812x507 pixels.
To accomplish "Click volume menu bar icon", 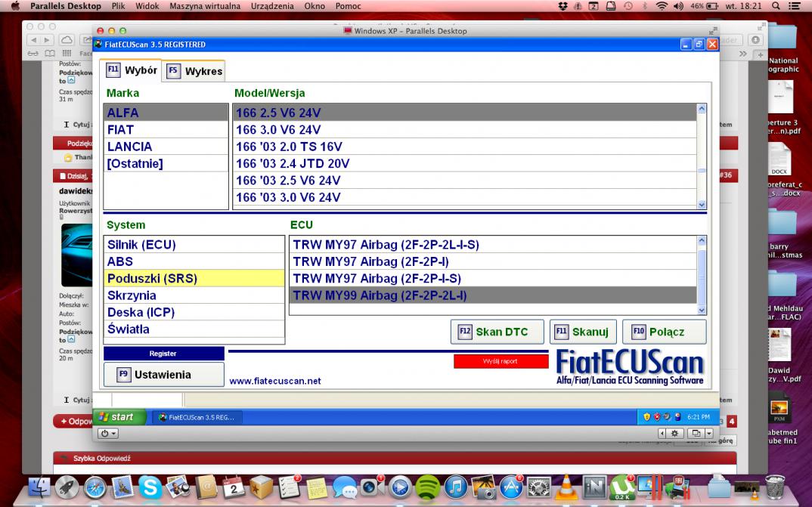I will (678, 6).
